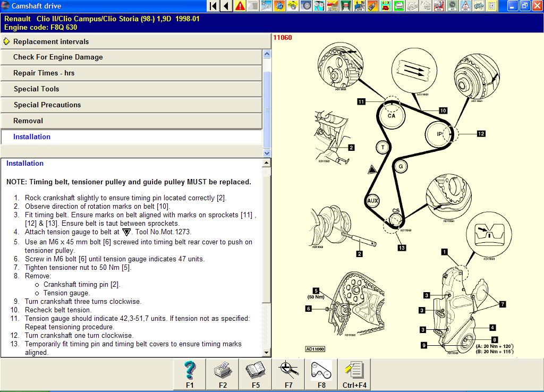544x392 pixels.
Task: Click the yellow key toolbar icon
Action: coord(293,6)
